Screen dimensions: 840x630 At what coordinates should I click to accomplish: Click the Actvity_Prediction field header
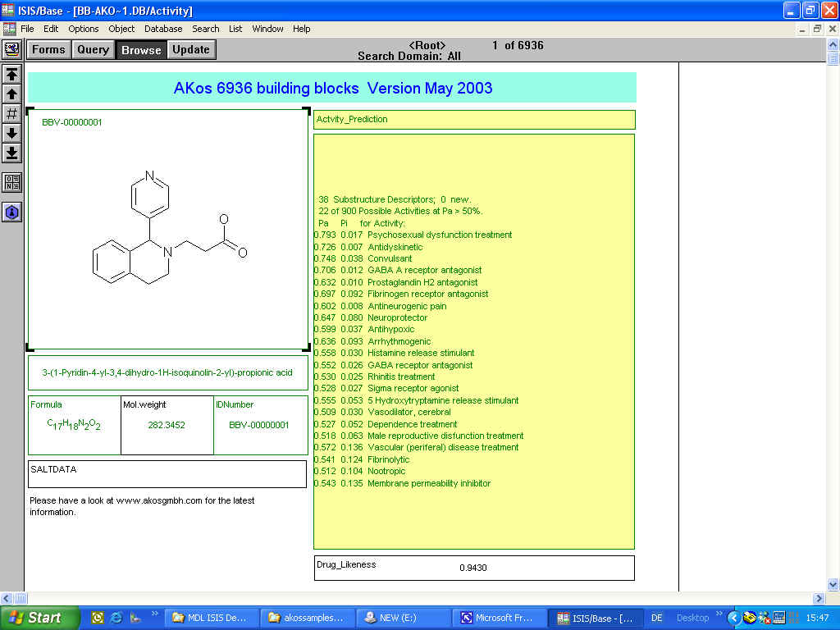pyautogui.click(x=474, y=120)
